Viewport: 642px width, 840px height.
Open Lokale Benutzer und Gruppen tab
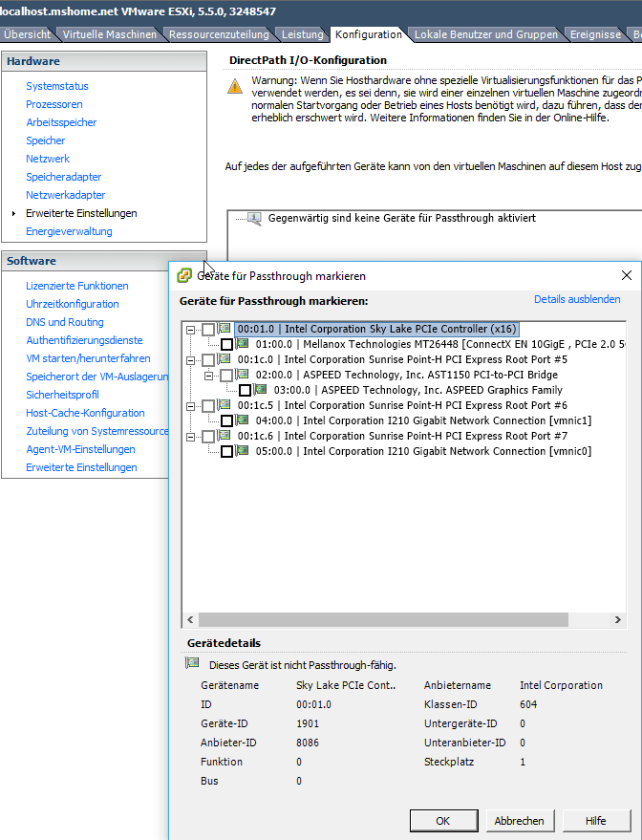(x=486, y=34)
